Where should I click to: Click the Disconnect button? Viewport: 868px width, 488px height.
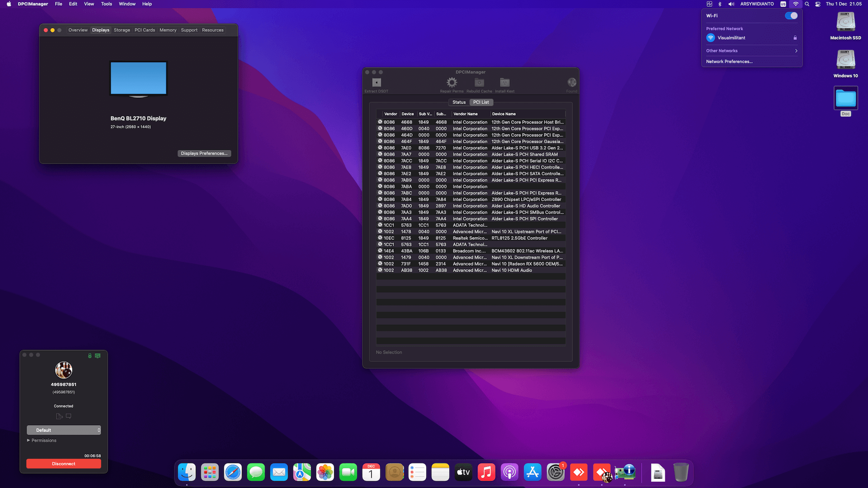(x=64, y=464)
